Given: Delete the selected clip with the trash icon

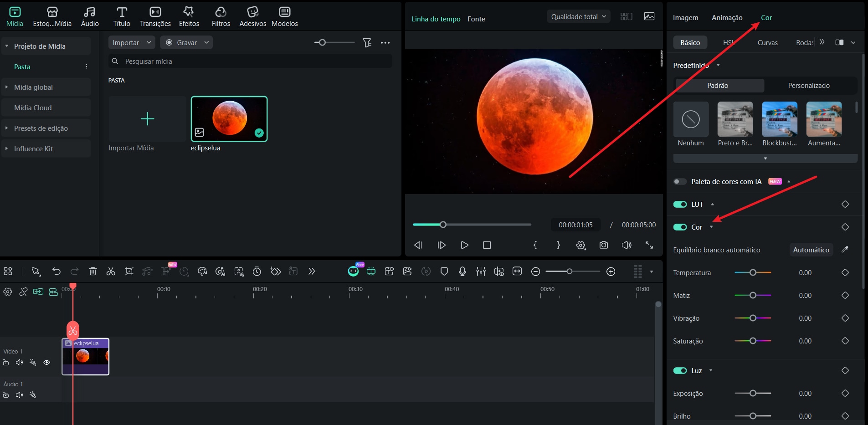Looking at the screenshot, I should coord(92,271).
